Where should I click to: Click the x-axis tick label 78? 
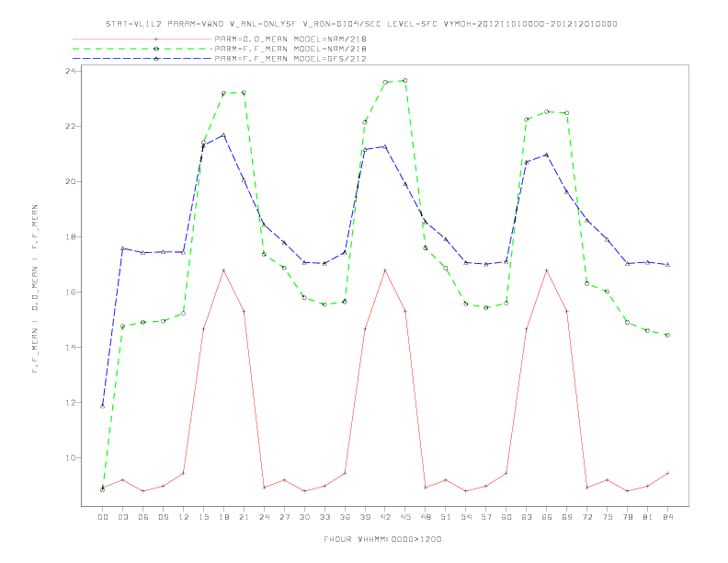[627, 517]
